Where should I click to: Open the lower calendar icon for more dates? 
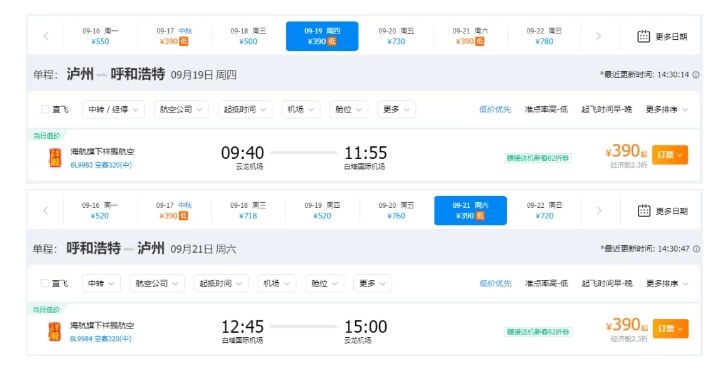point(644,210)
